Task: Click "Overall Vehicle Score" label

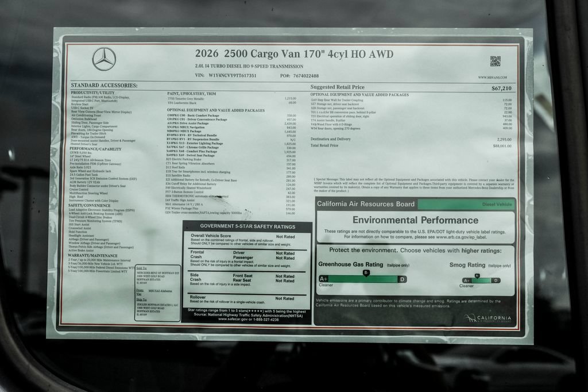Action: [x=211, y=236]
